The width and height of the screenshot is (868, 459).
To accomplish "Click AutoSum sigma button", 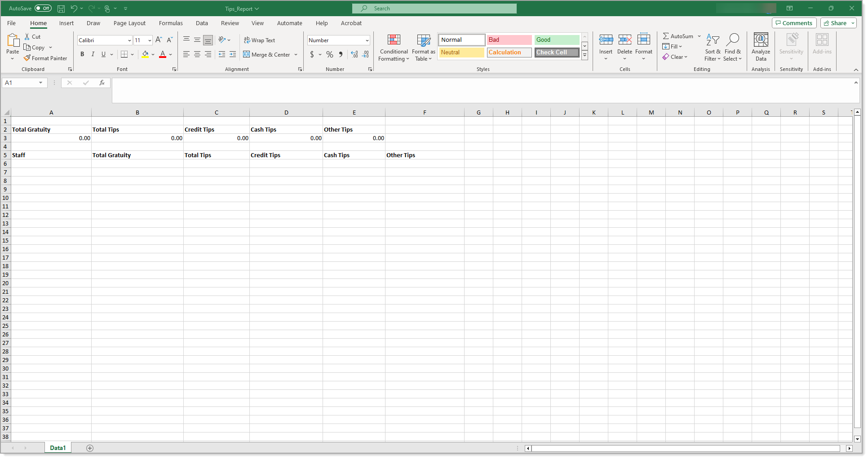I will pyautogui.click(x=678, y=36).
